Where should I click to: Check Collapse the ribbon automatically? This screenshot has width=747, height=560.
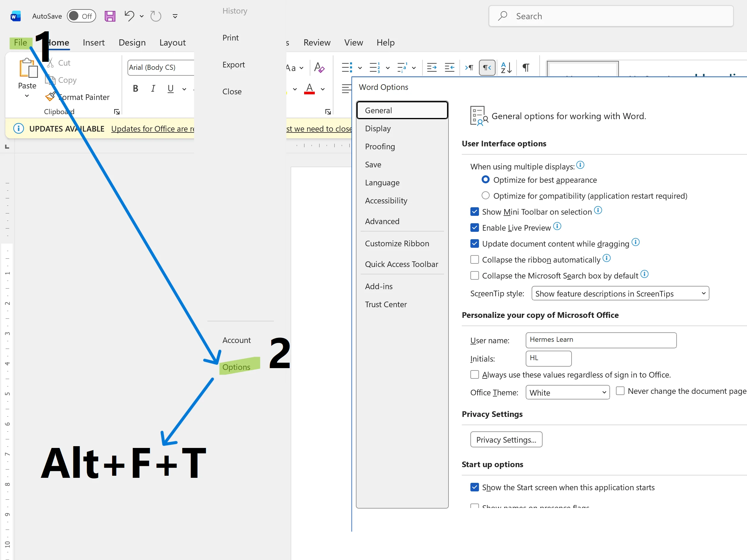475,260
